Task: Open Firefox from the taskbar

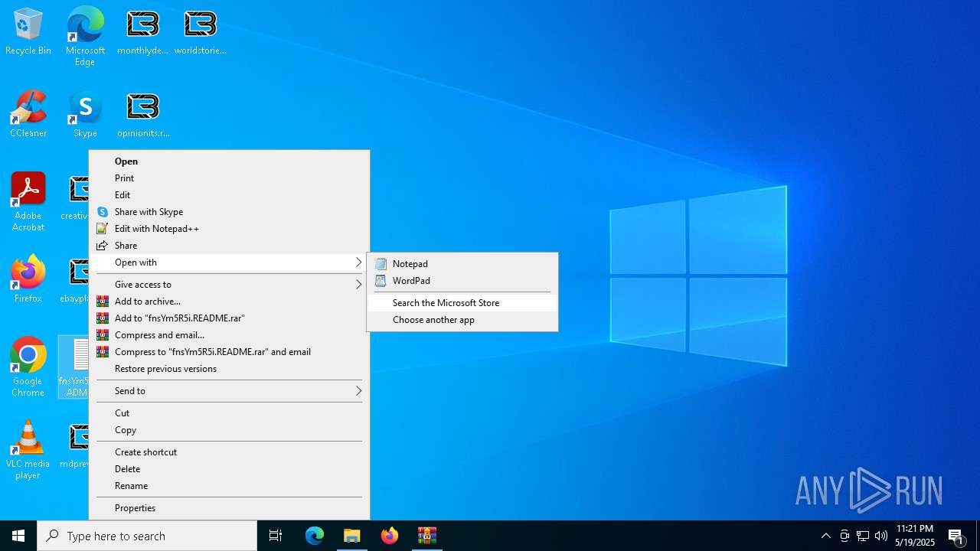Action: (390, 536)
